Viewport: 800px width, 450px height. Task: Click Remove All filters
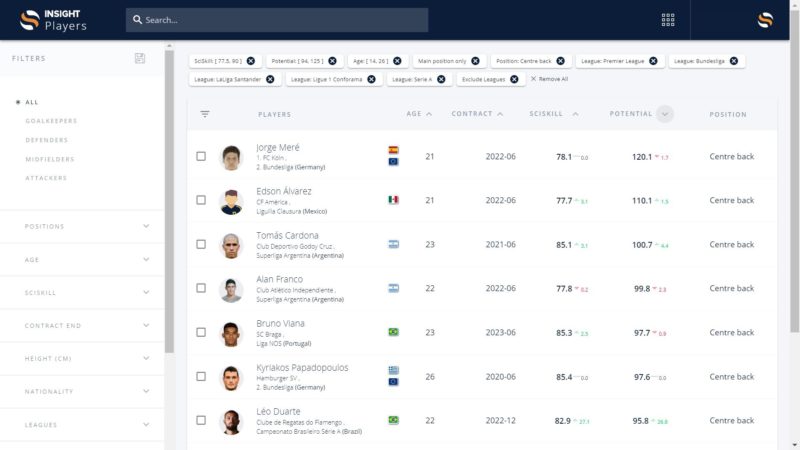(549, 79)
